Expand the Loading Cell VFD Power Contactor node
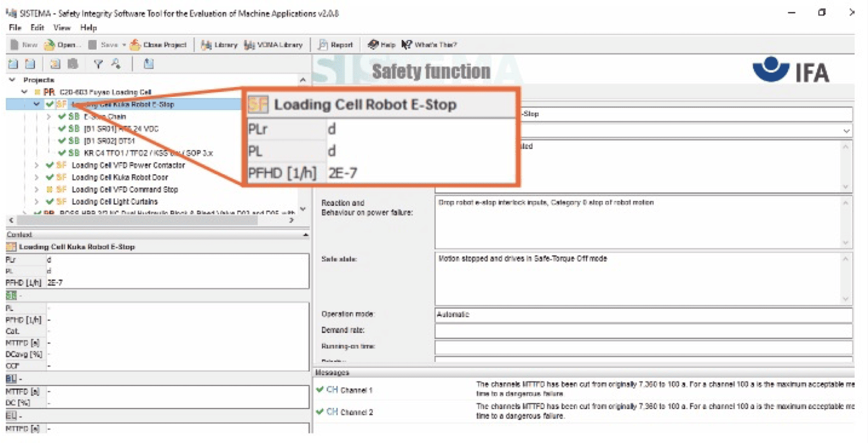The height and width of the screenshot is (443, 868). tap(36, 165)
